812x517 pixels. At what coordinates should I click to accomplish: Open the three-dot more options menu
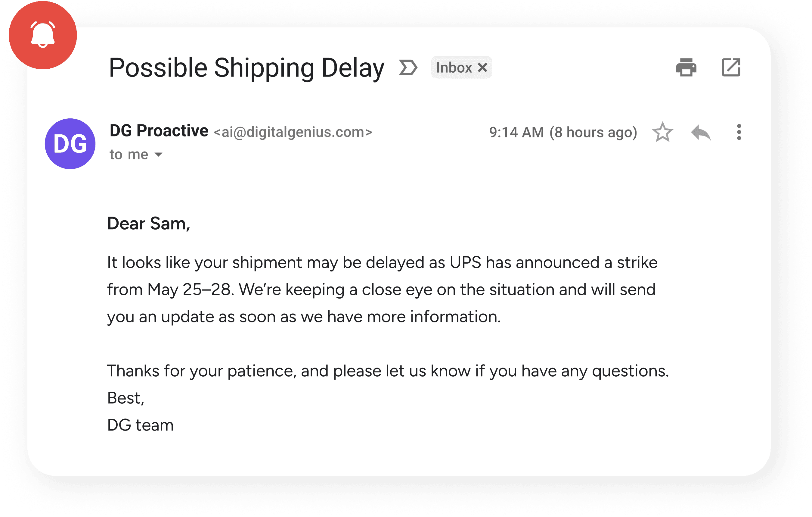pyautogui.click(x=739, y=132)
